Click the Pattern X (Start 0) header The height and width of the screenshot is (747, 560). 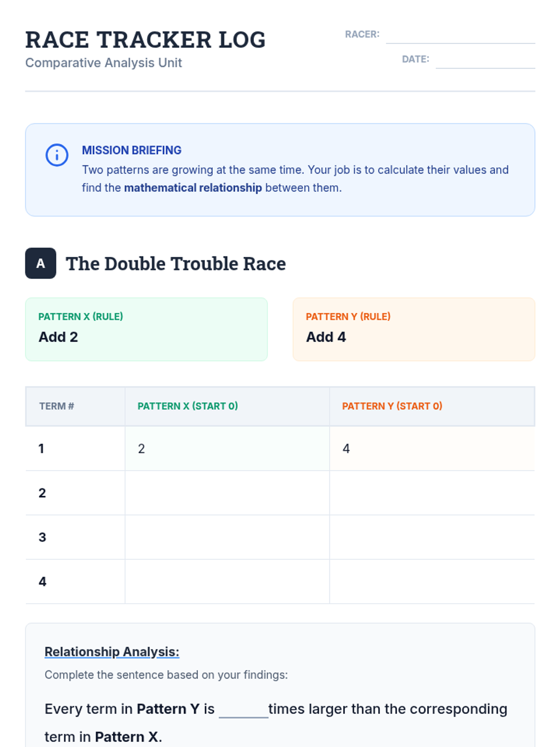tap(188, 406)
